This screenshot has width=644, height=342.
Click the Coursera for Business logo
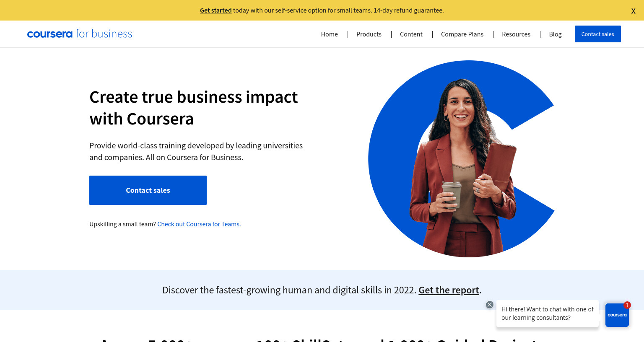coord(80,34)
